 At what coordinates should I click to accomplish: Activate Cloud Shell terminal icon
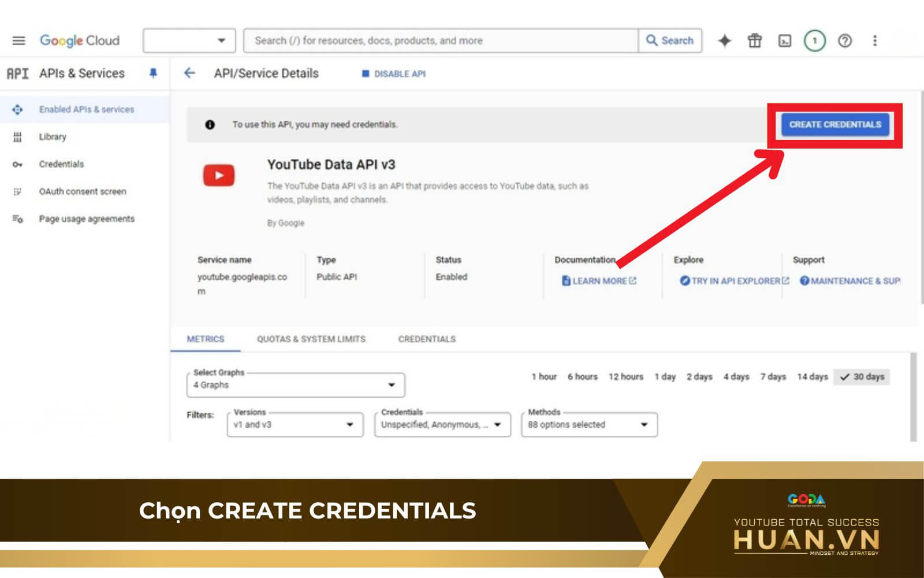coord(784,40)
